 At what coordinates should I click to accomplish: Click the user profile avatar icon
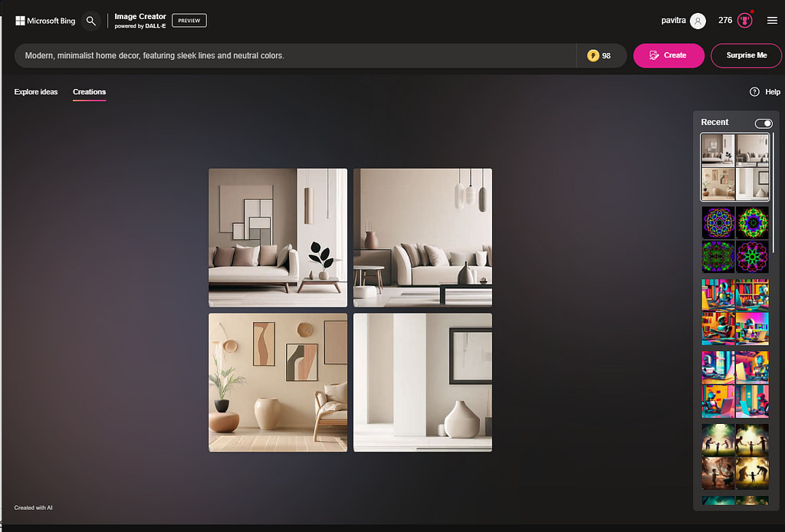tap(698, 21)
